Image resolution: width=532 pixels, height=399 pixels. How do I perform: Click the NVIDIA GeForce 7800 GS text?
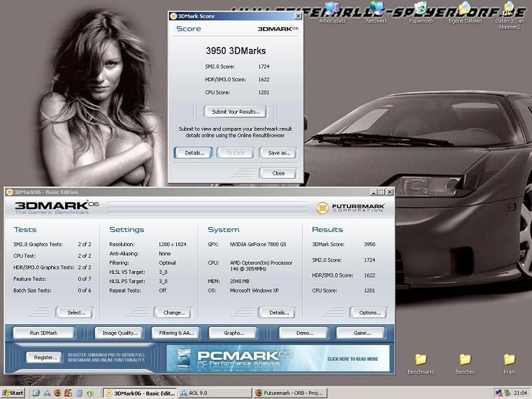click(258, 244)
